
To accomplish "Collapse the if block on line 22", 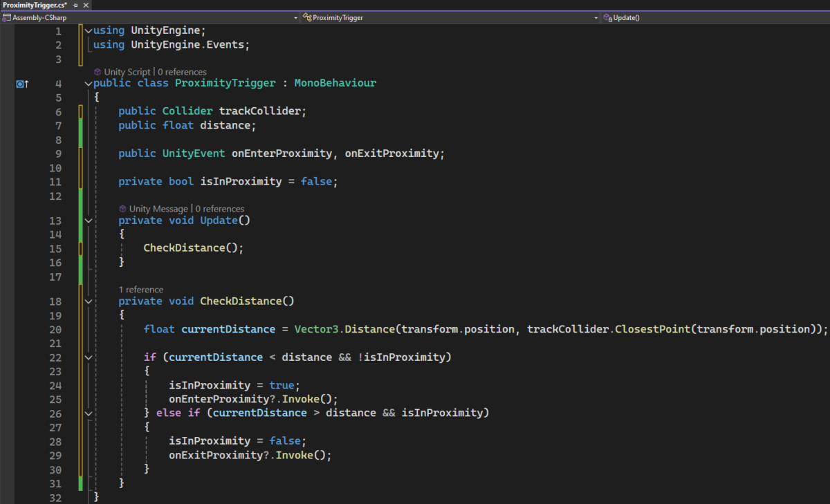I will (88, 357).
